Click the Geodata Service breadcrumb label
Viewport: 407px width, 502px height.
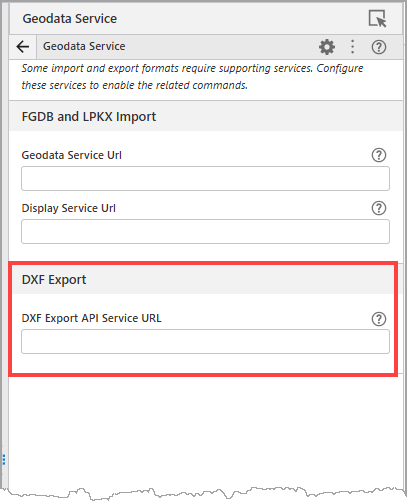pos(84,46)
